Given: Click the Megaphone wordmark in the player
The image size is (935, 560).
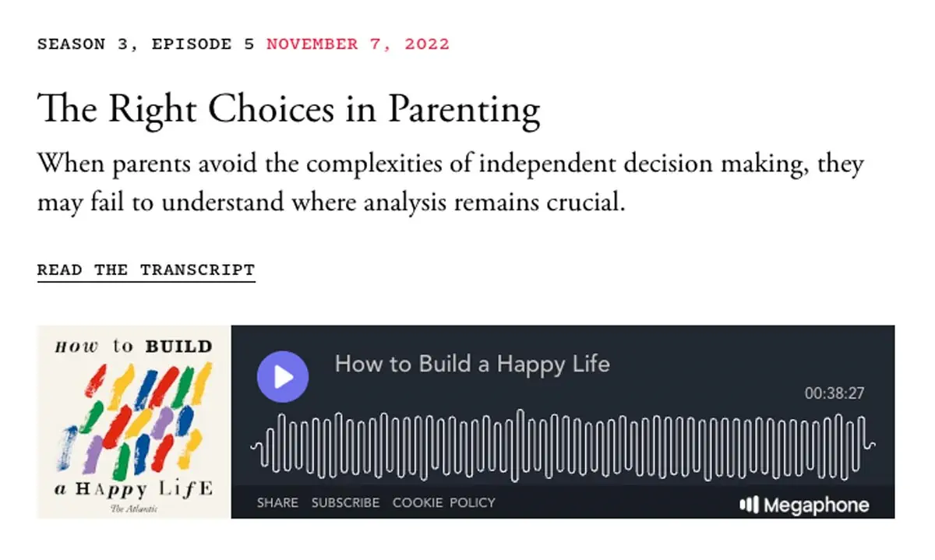Looking at the screenshot, I should tap(816, 505).
